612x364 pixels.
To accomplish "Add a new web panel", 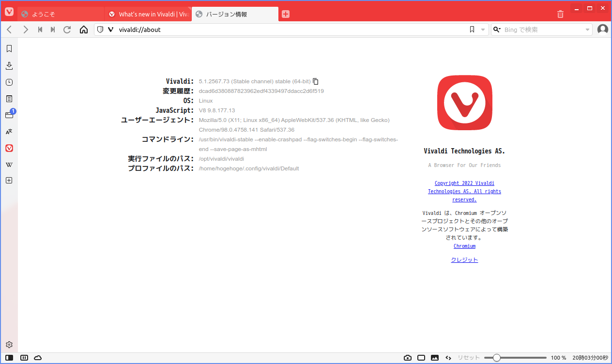I will coord(9,181).
